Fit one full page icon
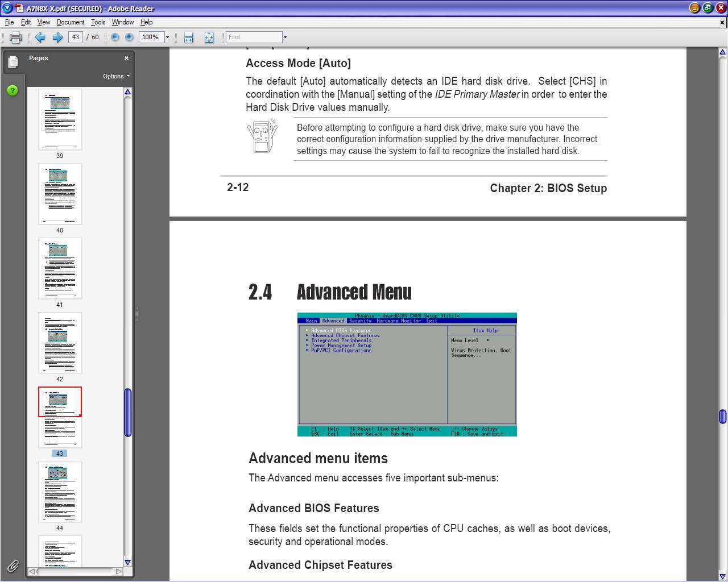Image resolution: width=728 pixels, height=582 pixels. (x=209, y=38)
